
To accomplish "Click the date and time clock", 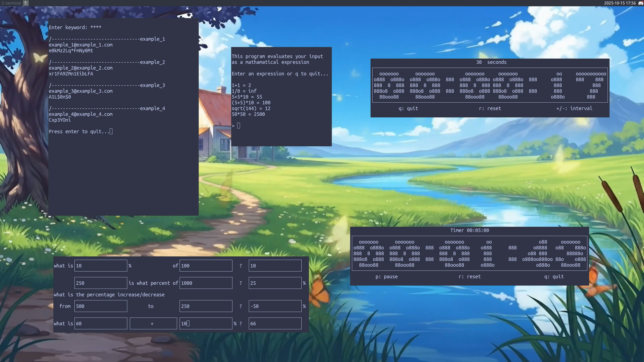I will (620, 3).
